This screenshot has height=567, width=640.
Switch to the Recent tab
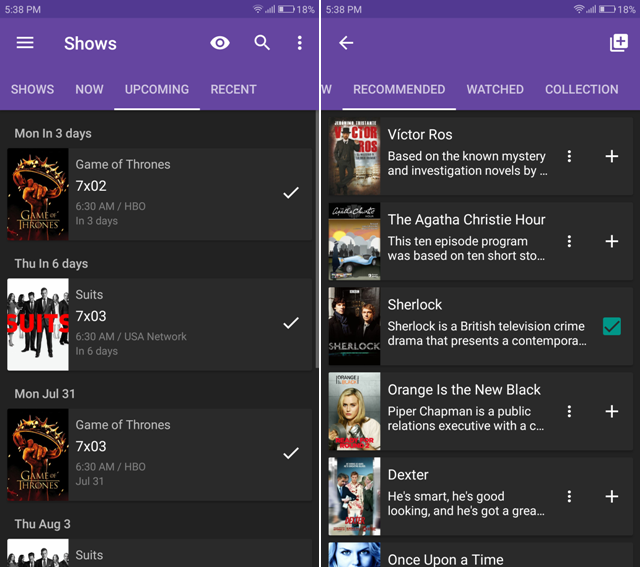click(233, 89)
